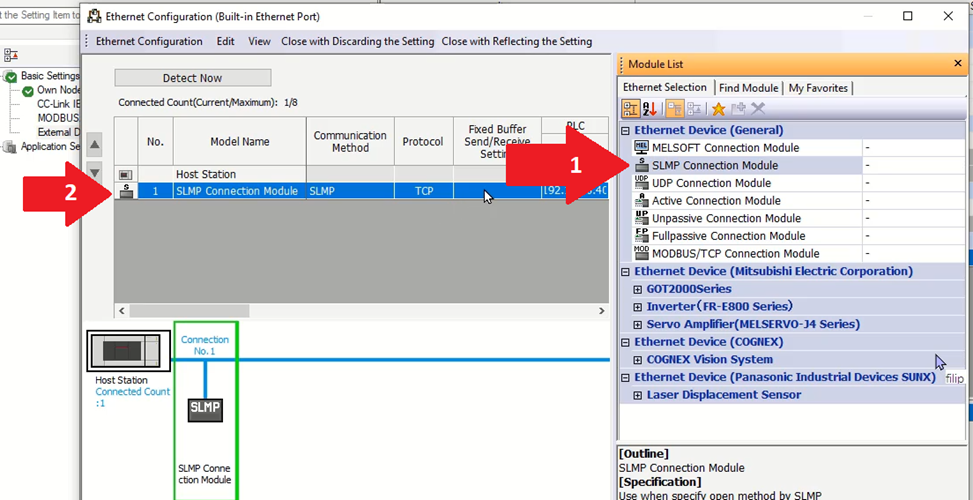The image size is (973, 500).
Task: Click the MODBUS/TCP Connection Module icon
Action: pos(641,252)
